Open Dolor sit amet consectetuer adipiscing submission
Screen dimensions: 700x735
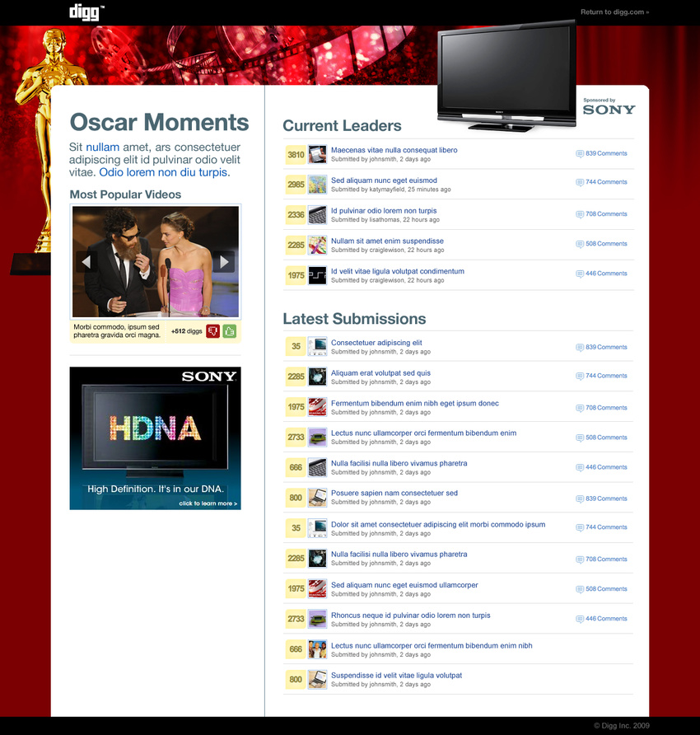click(438, 525)
